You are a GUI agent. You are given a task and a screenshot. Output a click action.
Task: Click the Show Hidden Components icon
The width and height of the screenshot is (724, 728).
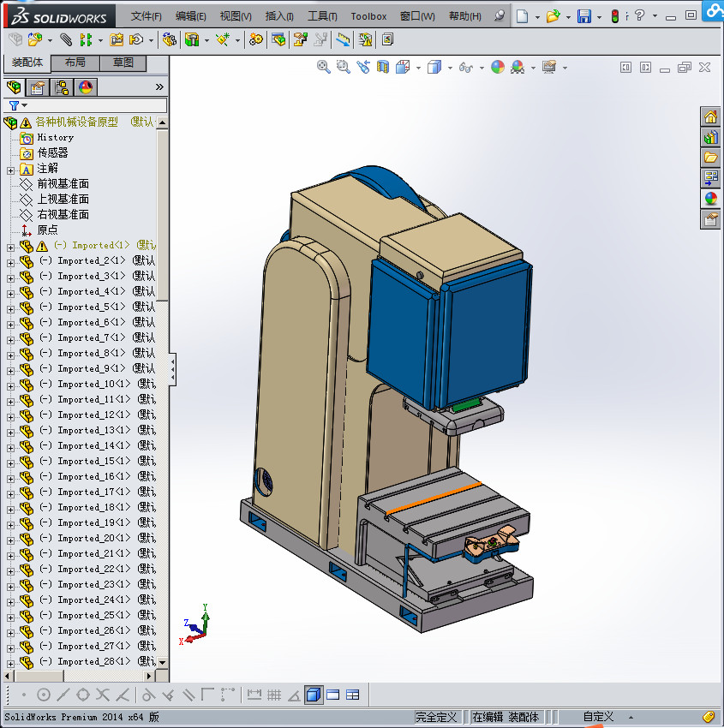pyautogui.click(x=169, y=40)
